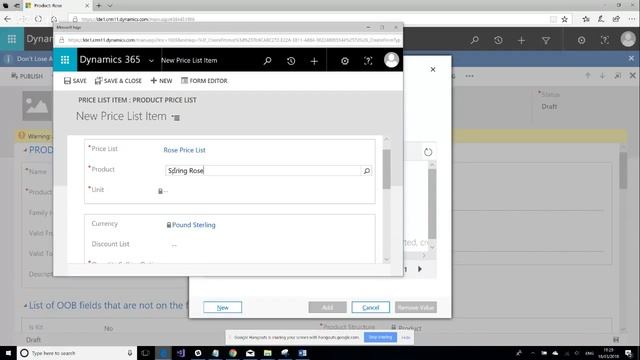Click the refresh icon in the lookup dialog
This screenshot has height=360, width=640.
428,152
